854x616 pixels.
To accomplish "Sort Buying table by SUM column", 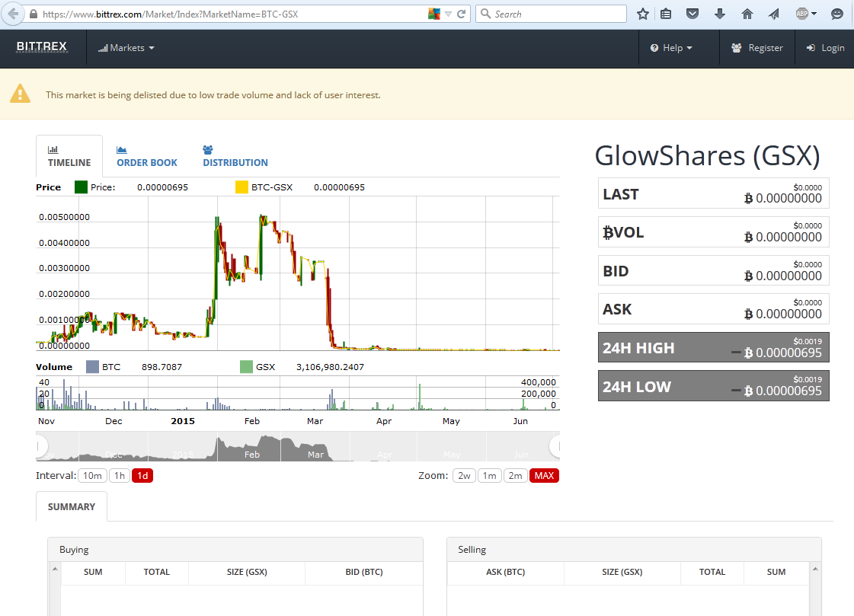I will [x=93, y=572].
